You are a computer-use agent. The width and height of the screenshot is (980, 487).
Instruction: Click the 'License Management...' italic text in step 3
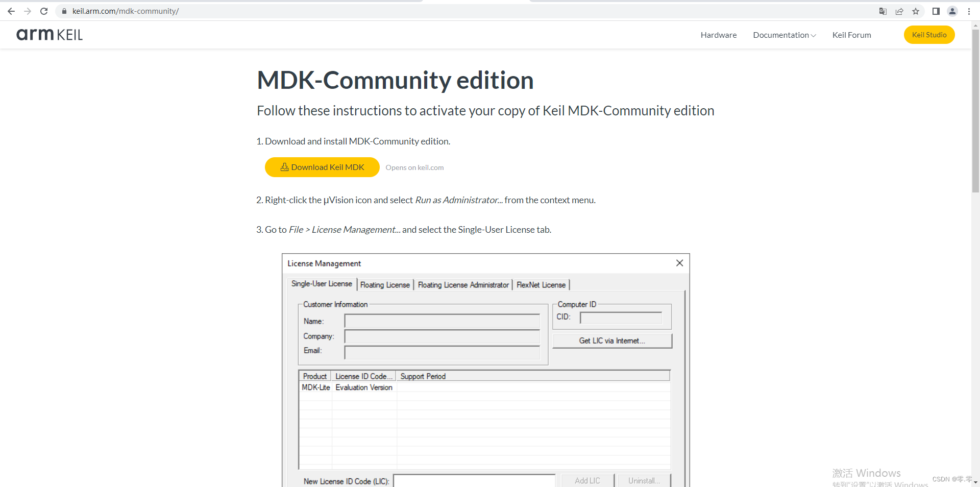[356, 230]
